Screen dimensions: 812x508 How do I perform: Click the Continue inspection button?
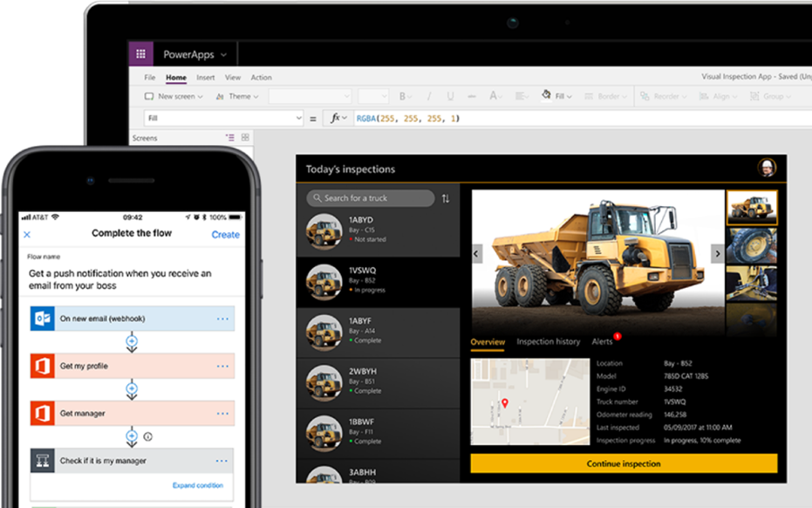(624, 463)
